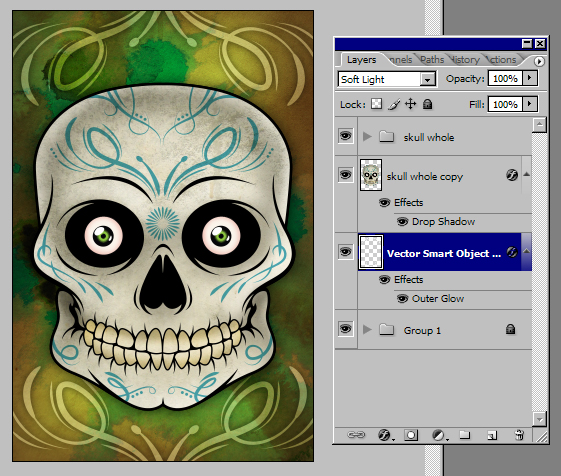Open the Opacity slider arrow
This screenshot has width=561, height=476.
click(x=530, y=78)
